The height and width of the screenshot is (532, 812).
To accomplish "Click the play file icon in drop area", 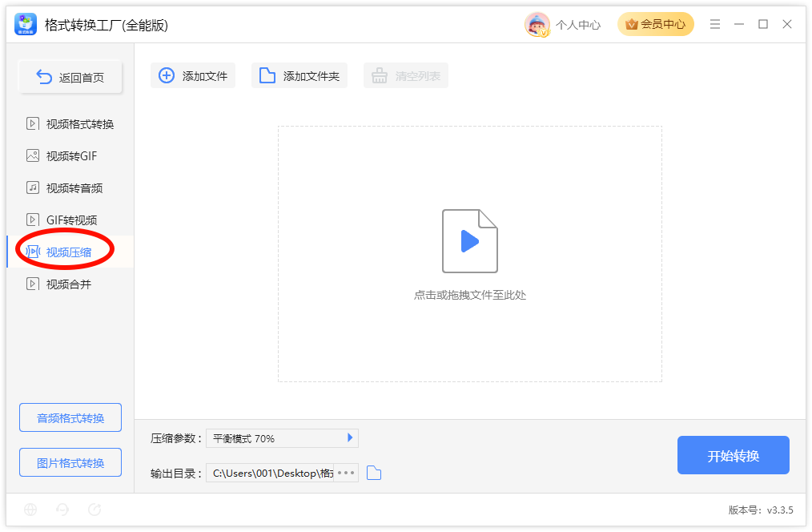I will 470,241.
